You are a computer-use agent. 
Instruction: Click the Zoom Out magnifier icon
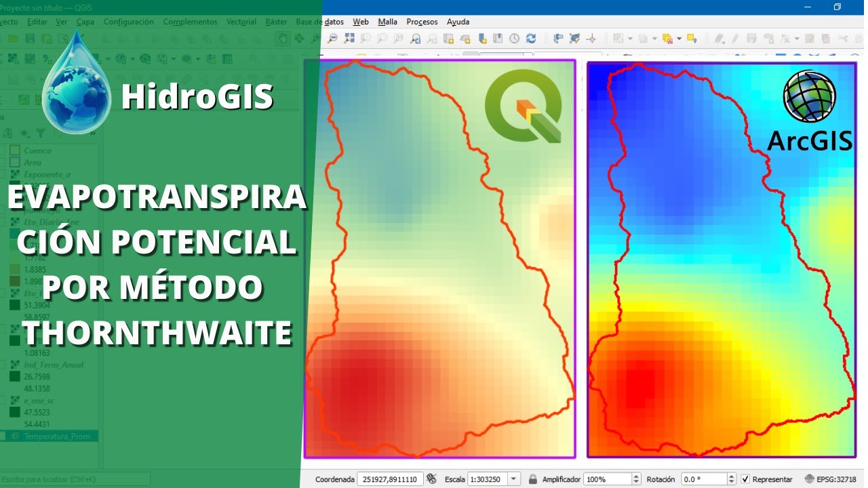tap(333, 39)
